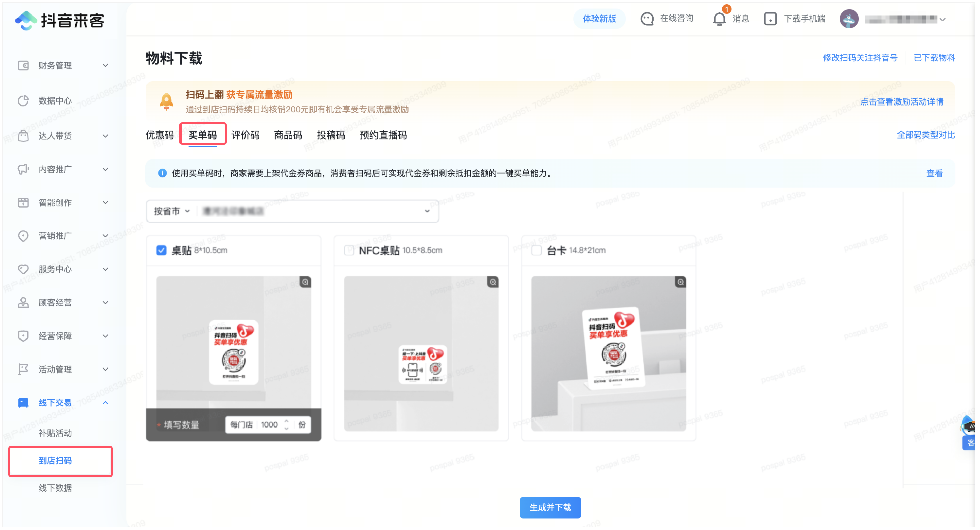The width and height of the screenshot is (980, 530).
Task: Magnify the NFC桌贴 preview image
Action: [493, 282]
